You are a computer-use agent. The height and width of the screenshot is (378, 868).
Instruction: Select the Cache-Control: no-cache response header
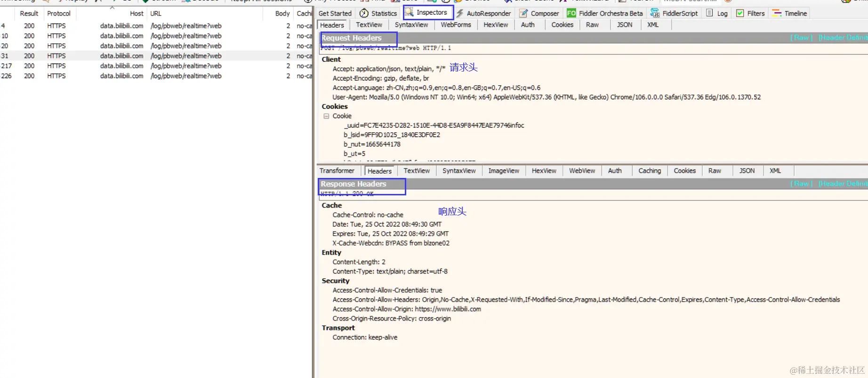[x=368, y=215]
